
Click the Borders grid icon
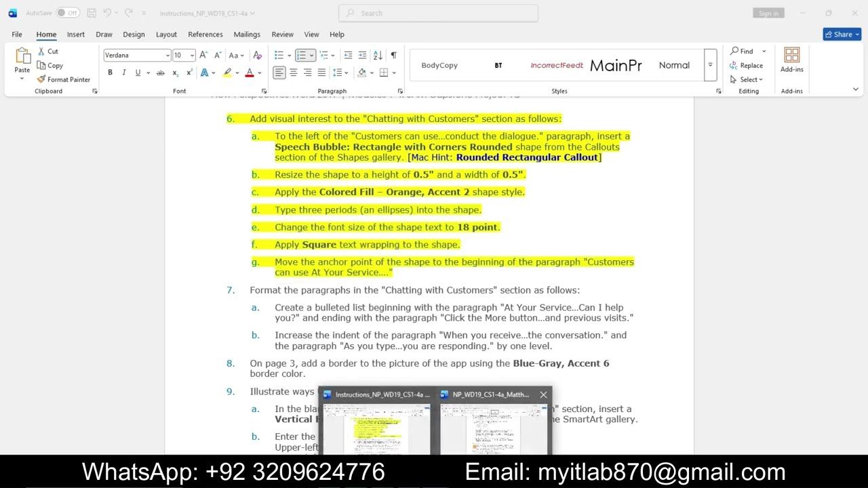pyautogui.click(x=384, y=73)
